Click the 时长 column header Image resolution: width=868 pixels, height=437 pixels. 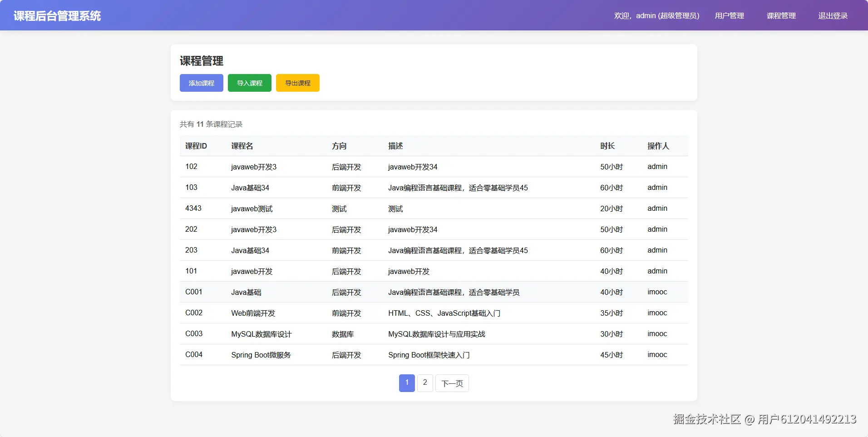(607, 146)
